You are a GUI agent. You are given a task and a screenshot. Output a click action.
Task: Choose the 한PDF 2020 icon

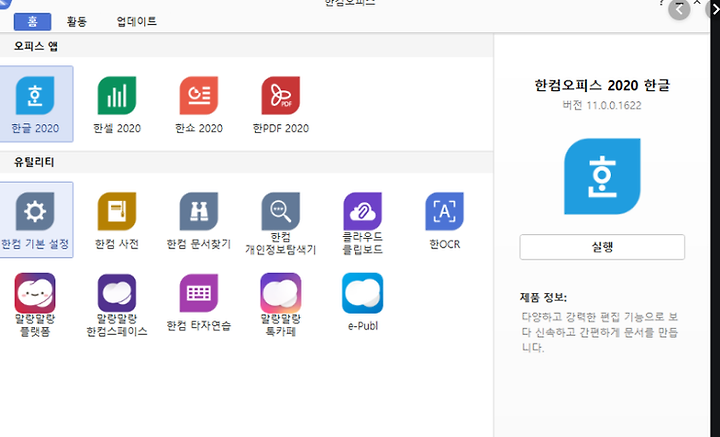click(x=281, y=95)
